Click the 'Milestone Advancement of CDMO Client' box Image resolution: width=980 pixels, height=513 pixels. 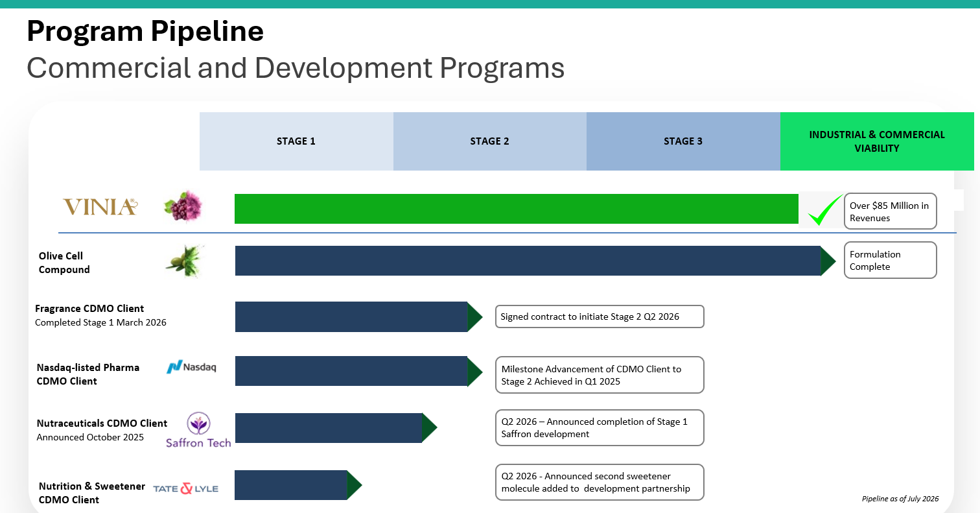(x=600, y=375)
